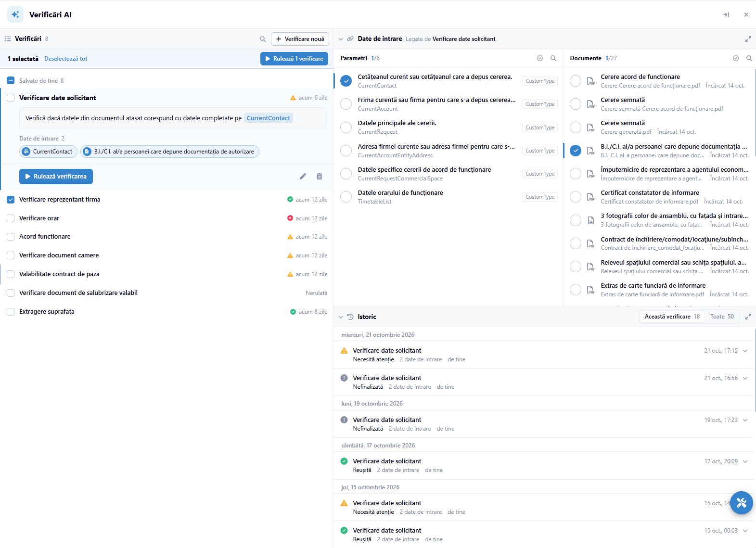The width and height of the screenshot is (756, 548).
Task: Switch to Toate history tab
Action: coord(722,317)
